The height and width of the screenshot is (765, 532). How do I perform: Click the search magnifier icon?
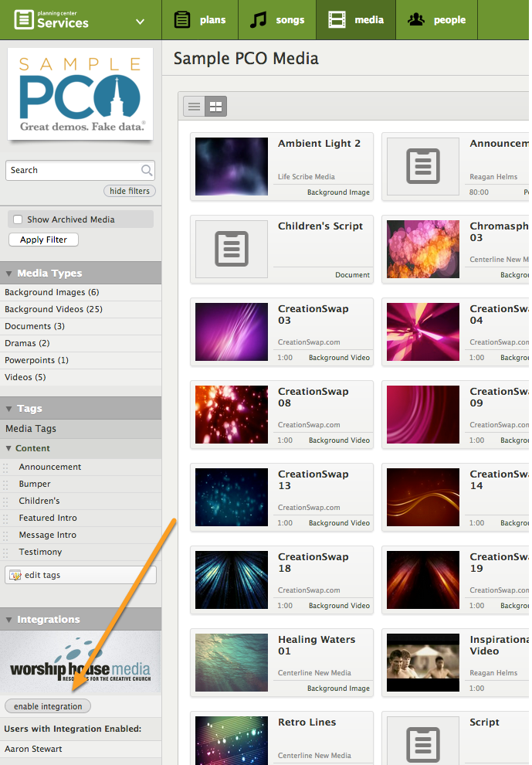146,170
